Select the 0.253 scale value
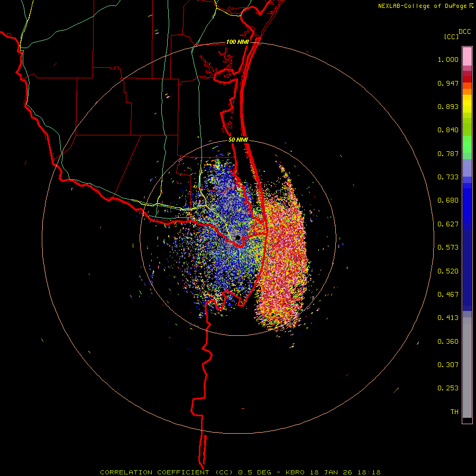This screenshot has height=476, width=476. (448, 388)
